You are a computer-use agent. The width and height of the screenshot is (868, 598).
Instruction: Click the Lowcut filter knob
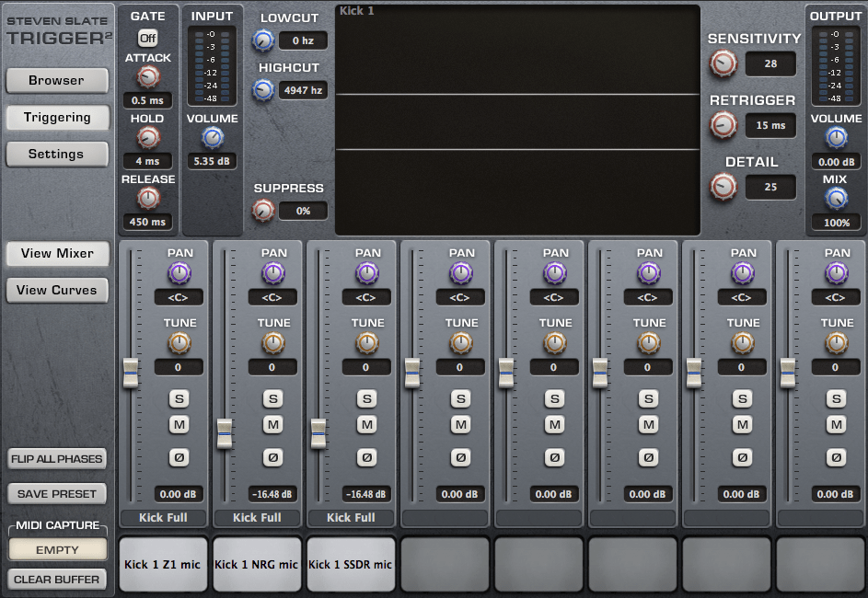263,40
